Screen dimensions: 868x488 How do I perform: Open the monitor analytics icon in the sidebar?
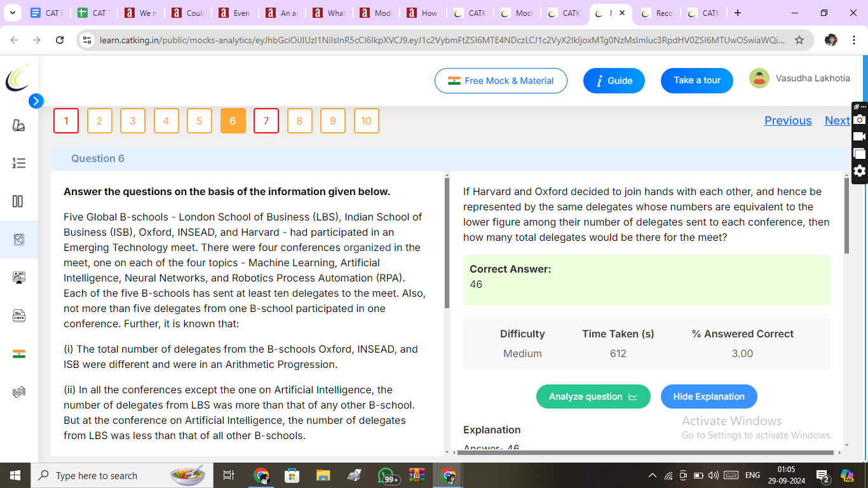point(18,278)
